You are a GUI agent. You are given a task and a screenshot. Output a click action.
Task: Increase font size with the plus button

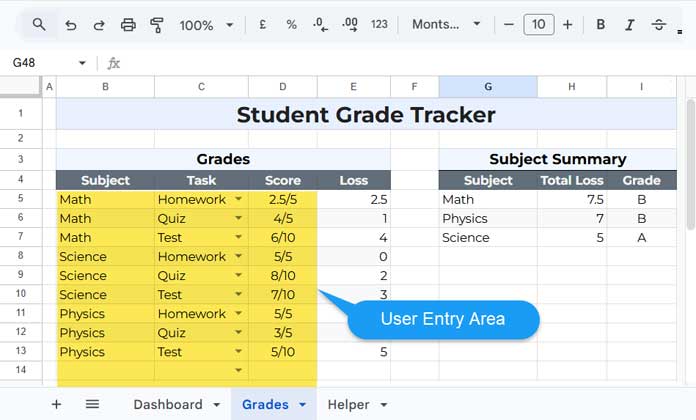coord(567,24)
